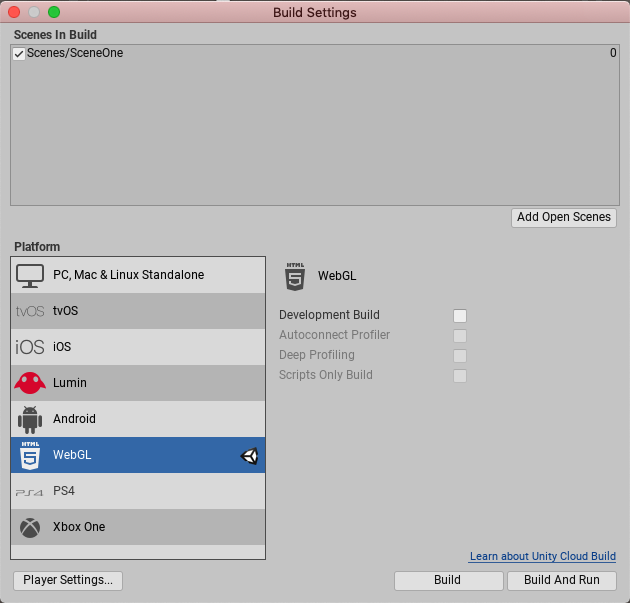630x603 pixels.
Task: Select the Android robot icon
Action: 30,419
